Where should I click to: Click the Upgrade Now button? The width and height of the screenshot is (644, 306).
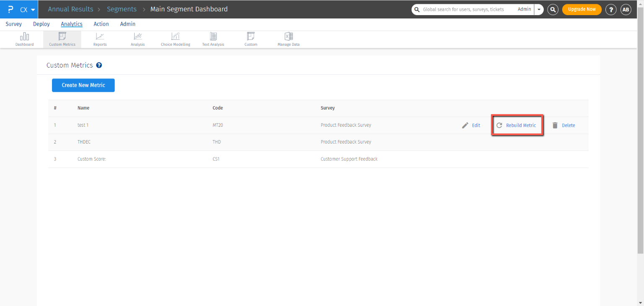click(x=582, y=9)
